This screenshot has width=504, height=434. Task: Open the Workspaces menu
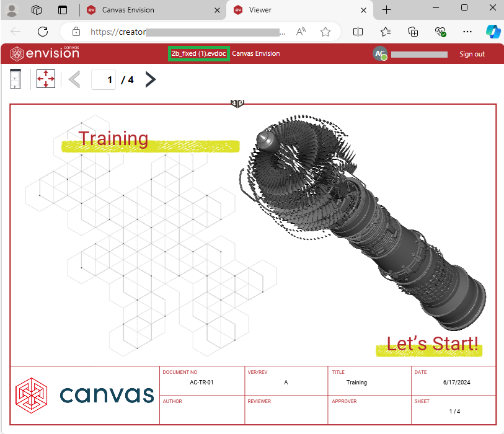click(x=36, y=10)
